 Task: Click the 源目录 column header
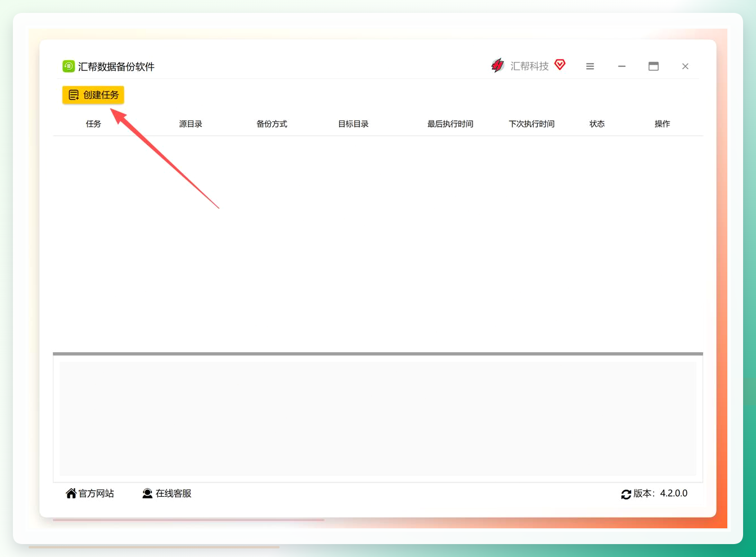click(191, 124)
